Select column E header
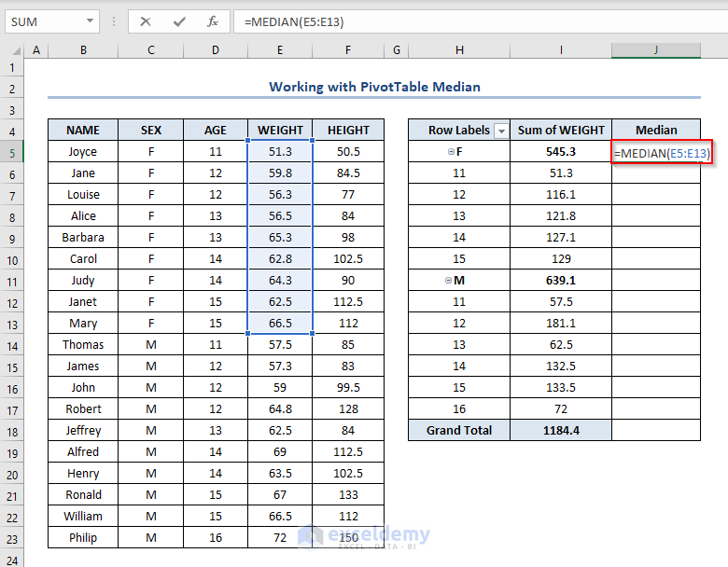Screen dimensions: 728x567 [280, 50]
